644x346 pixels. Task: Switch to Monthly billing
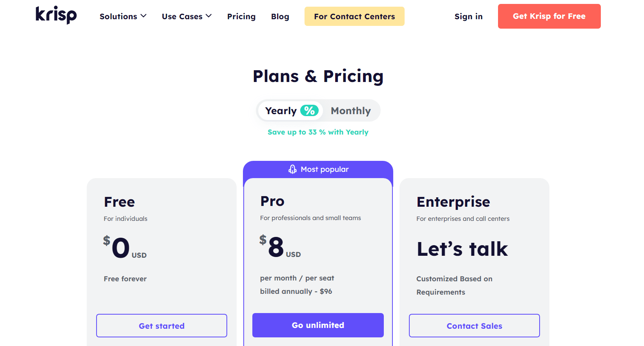point(351,111)
